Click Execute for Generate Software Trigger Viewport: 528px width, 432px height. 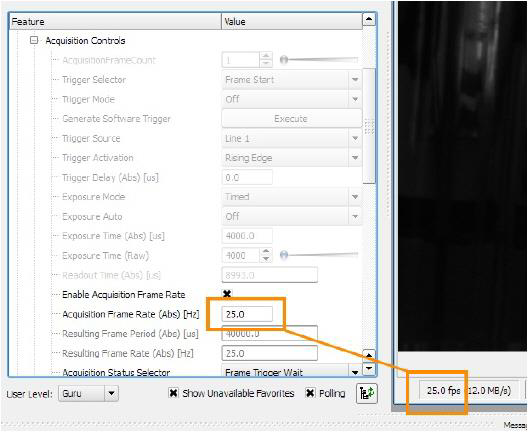[x=292, y=119]
